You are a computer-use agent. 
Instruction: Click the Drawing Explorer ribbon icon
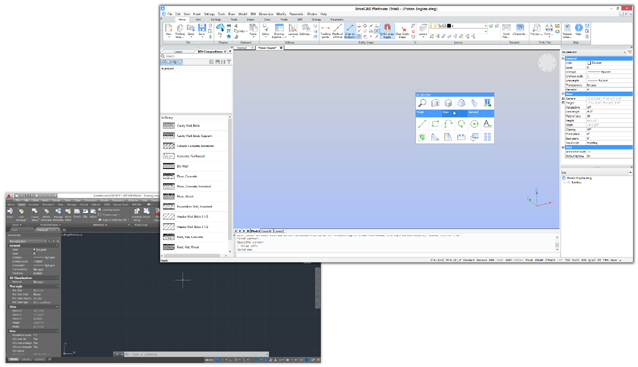279,30
